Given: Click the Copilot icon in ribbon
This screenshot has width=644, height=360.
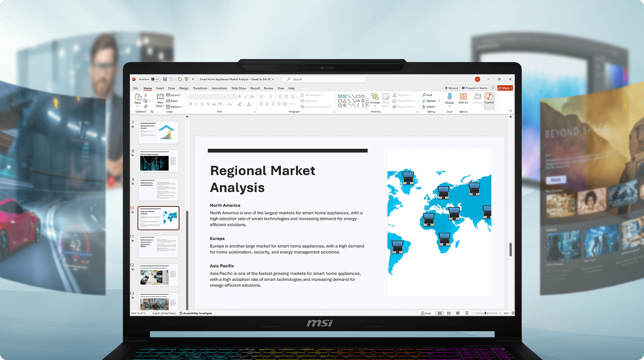Looking at the screenshot, I should [x=489, y=98].
